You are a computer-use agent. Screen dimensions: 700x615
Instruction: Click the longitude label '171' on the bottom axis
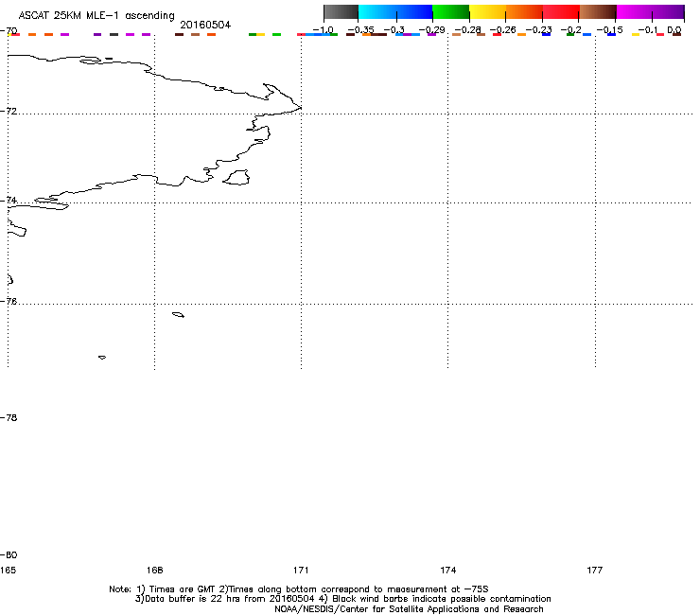[x=301, y=570]
